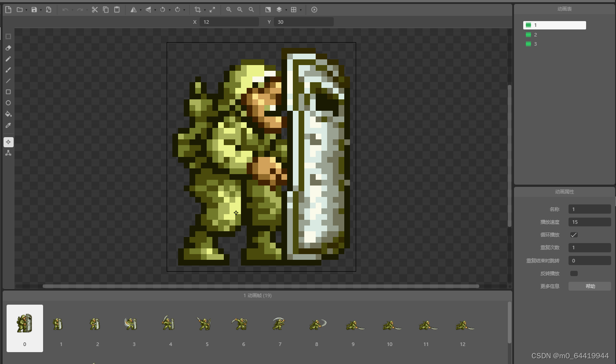The image size is (616, 364).
Task: Click the scissors cut icon
Action: point(95,10)
